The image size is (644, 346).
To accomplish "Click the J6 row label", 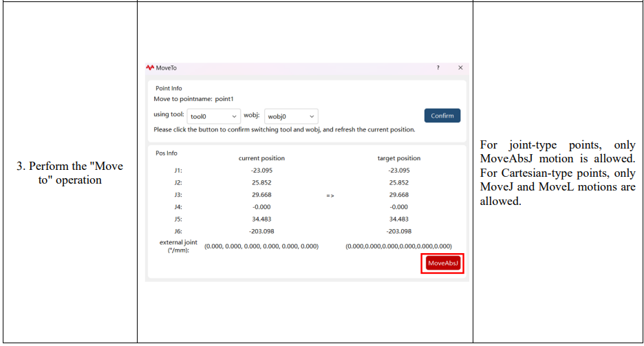I will pyautogui.click(x=178, y=232).
